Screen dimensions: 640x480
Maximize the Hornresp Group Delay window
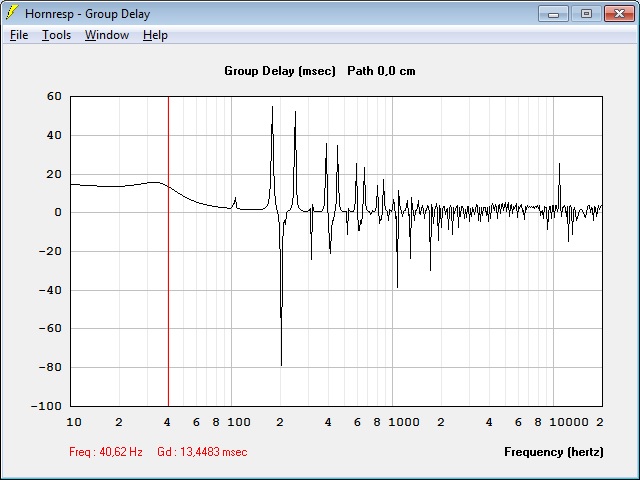586,14
